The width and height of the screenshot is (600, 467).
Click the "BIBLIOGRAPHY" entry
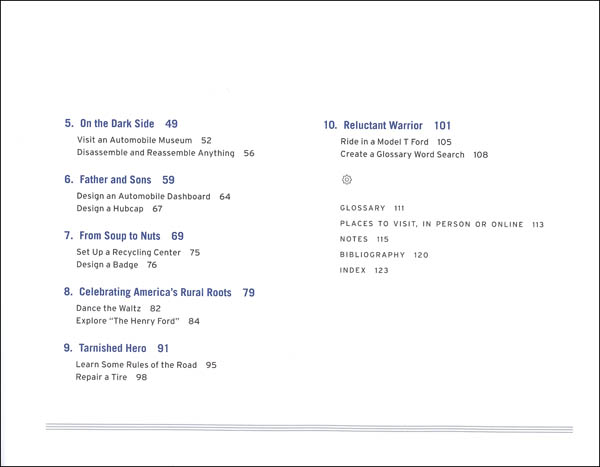372,255
